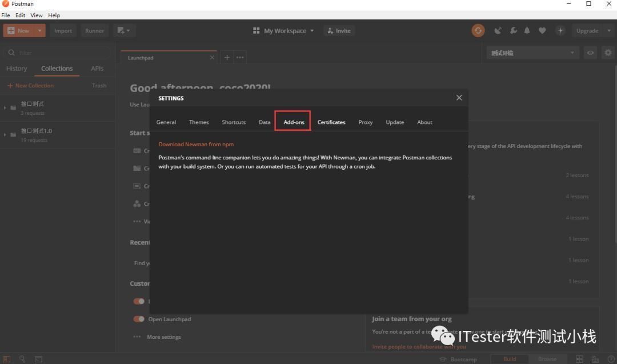Open the Shortcuts settings tab
Viewport: 617px width, 364px height.
click(234, 122)
